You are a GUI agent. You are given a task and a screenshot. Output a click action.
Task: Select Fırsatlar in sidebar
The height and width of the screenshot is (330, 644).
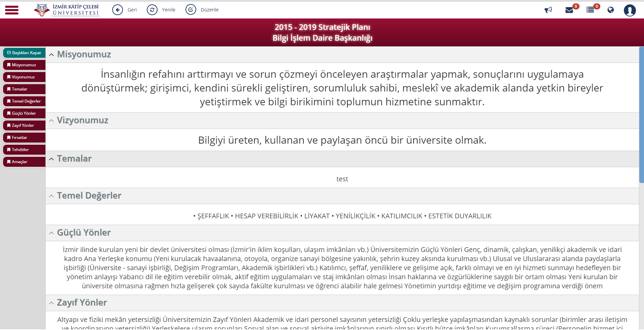coord(24,138)
